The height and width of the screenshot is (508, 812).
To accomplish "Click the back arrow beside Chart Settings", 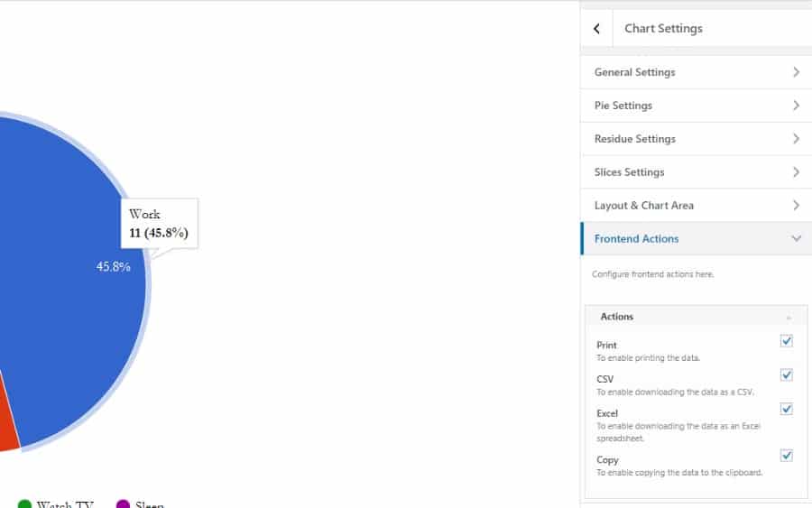I will click(x=596, y=29).
